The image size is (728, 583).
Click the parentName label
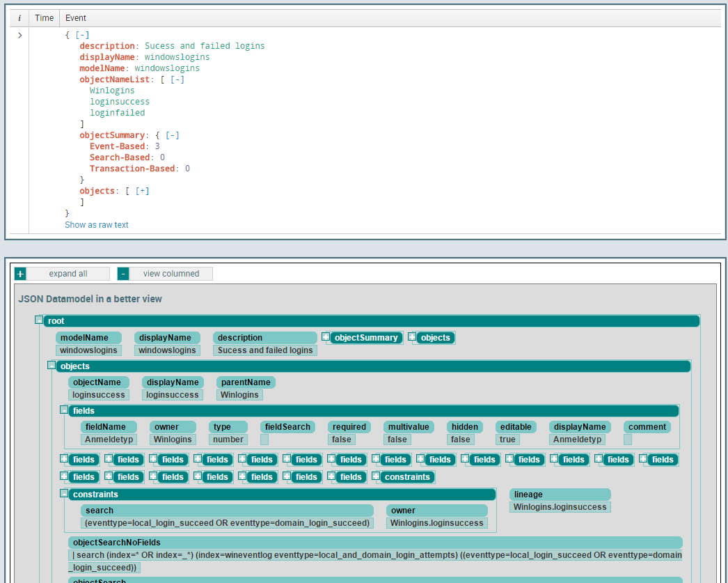(246, 382)
